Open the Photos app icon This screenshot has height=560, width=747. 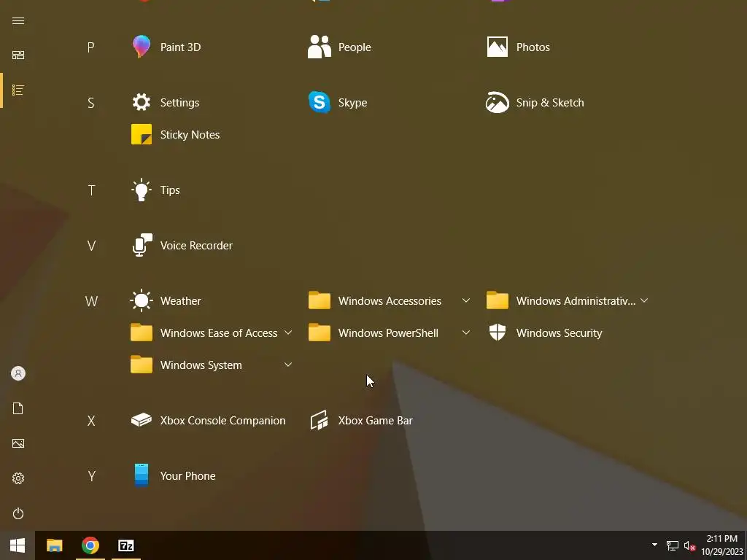point(497,47)
